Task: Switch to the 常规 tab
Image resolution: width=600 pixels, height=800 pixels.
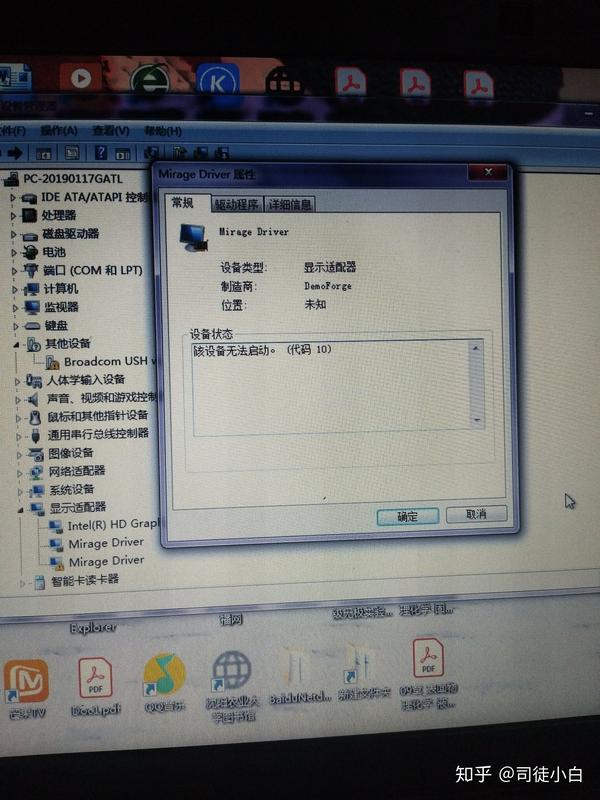Action: (x=183, y=203)
